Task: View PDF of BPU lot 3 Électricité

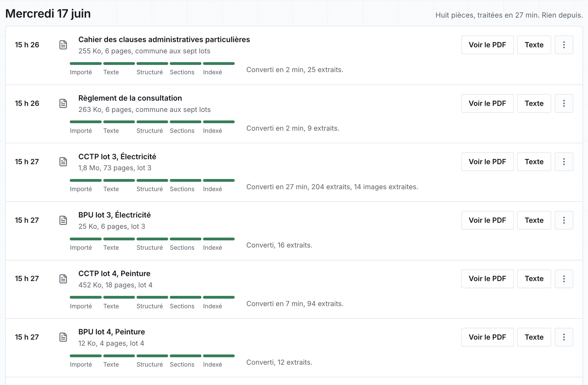Action: click(x=487, y=220)
